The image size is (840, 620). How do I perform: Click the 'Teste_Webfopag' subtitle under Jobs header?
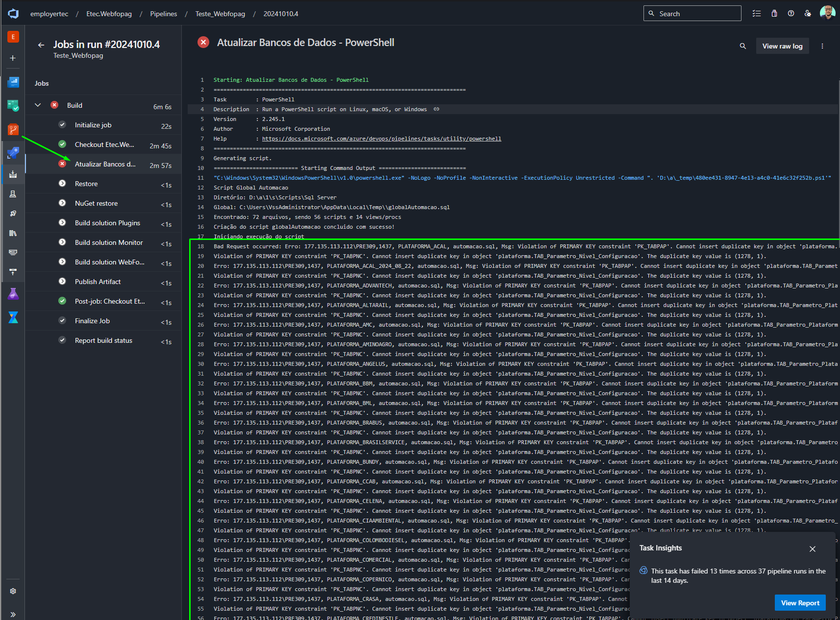tap(78, 56)
